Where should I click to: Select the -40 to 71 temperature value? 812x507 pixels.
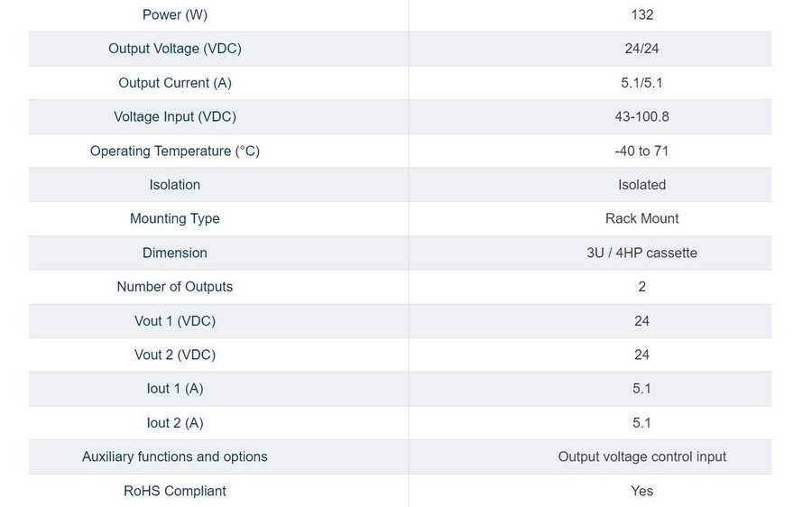click(641, 151)
